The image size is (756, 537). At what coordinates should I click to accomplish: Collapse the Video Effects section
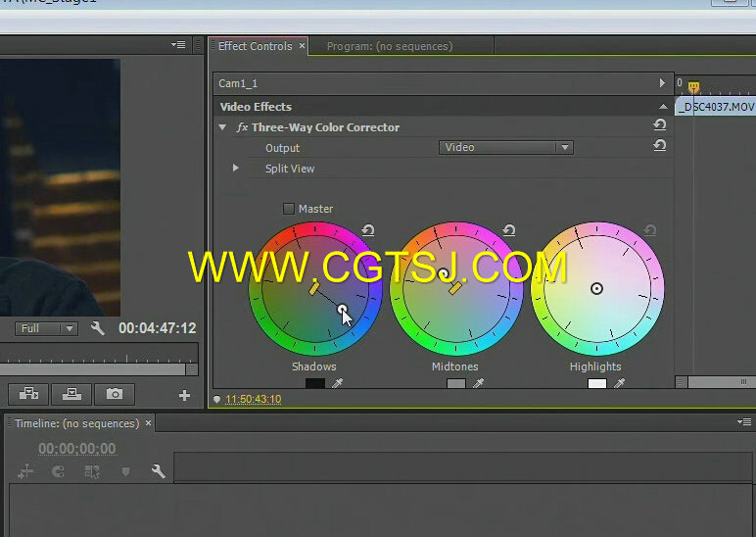tap(663, 107)
